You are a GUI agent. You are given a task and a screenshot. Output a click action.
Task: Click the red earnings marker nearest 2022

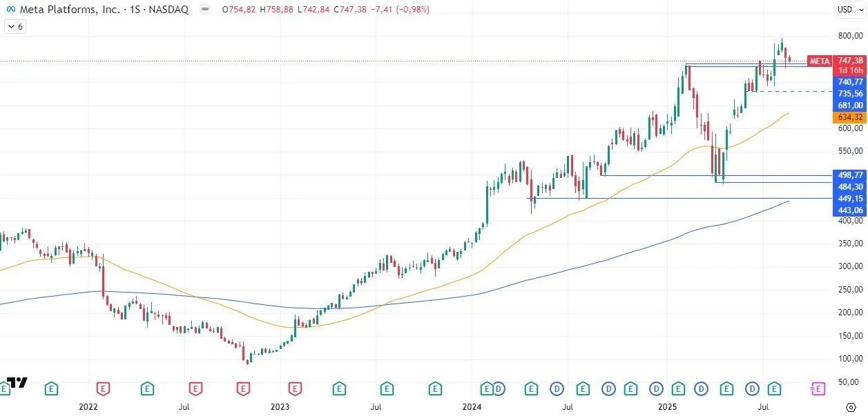(102, 388)
